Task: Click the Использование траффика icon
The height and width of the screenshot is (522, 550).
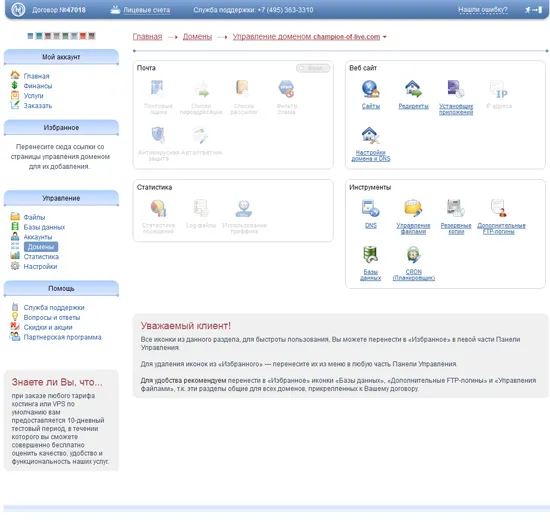Action: click(x=243, y=208)
